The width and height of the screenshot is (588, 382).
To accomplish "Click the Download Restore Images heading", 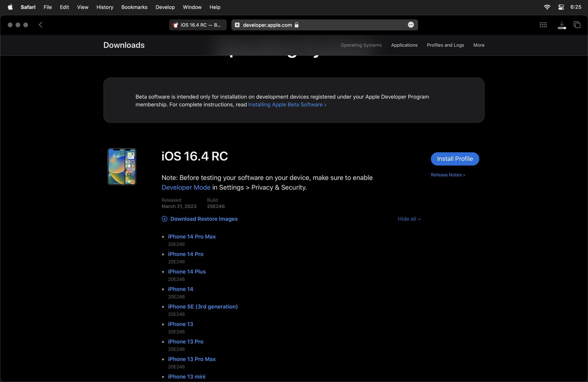I will point(204,219).
